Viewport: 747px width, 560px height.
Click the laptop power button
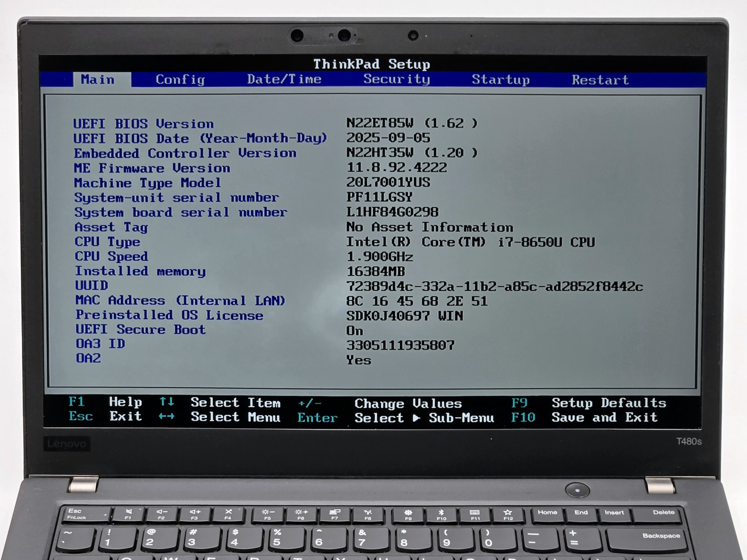pyautogui.click(x=577, y=490)
